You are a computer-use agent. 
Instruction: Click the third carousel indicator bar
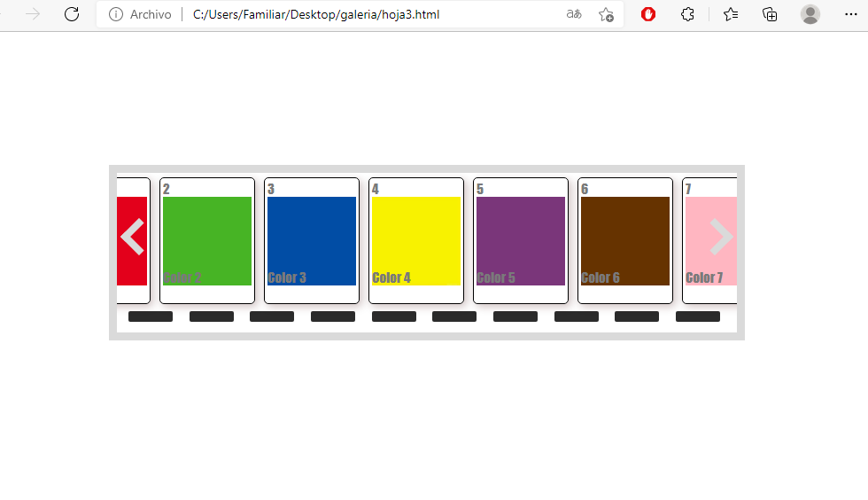point(272,316)
